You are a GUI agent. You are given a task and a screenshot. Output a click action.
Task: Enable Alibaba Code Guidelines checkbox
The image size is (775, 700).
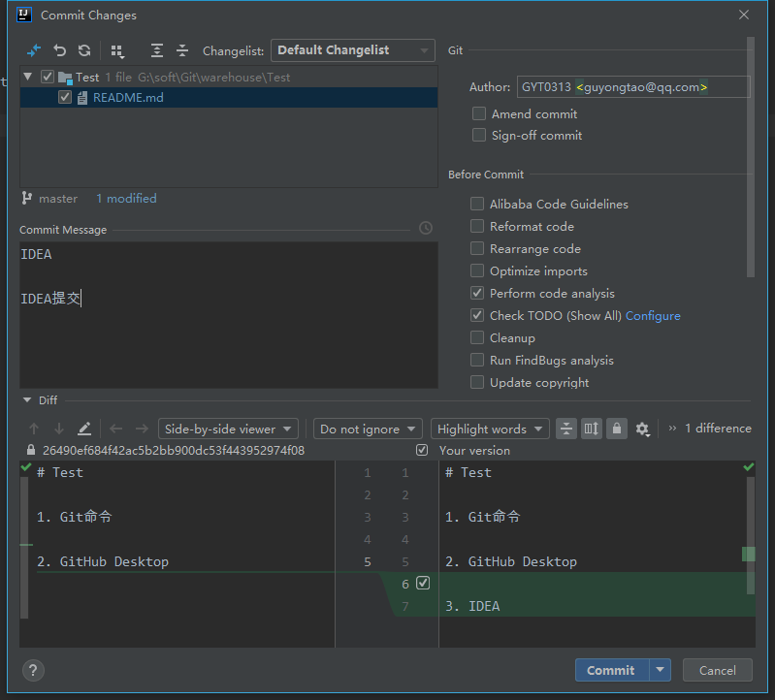(x=477, y=204)
